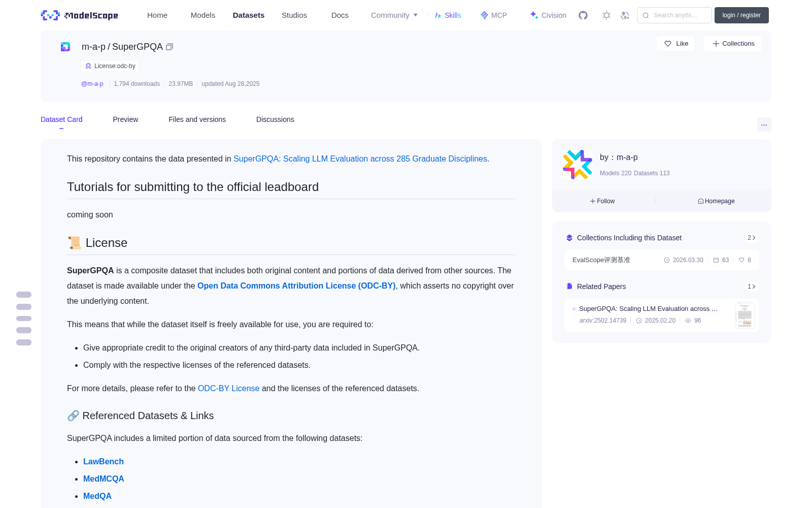Screen dimensions: 812x508
Task: Click the updated Aug 28,2025 text
Action: [x=230, y=84]
